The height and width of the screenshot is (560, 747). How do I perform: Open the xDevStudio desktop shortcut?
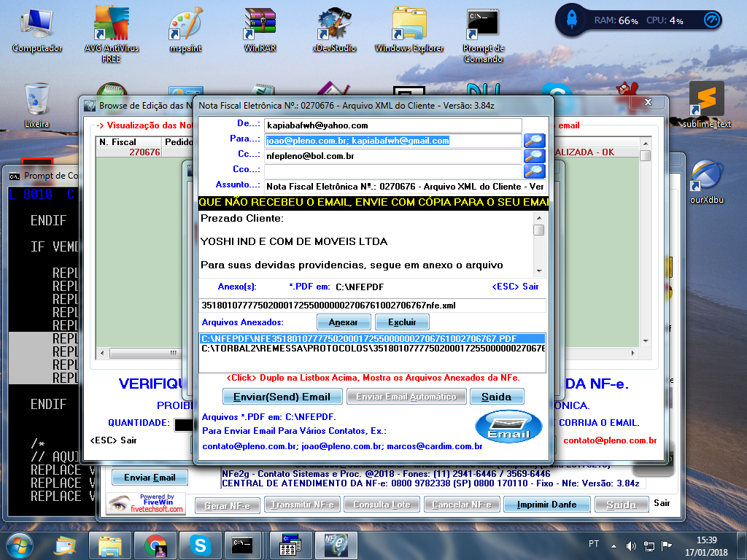(334, 31)
